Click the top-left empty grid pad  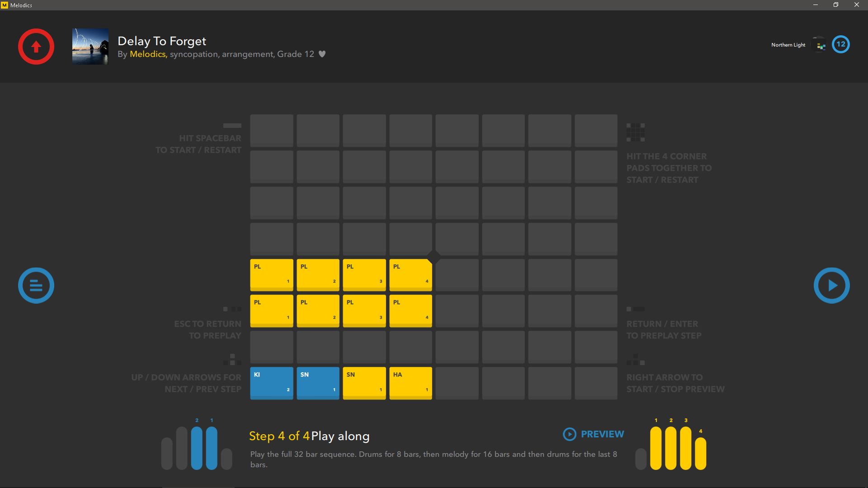[x=272, y=130]
